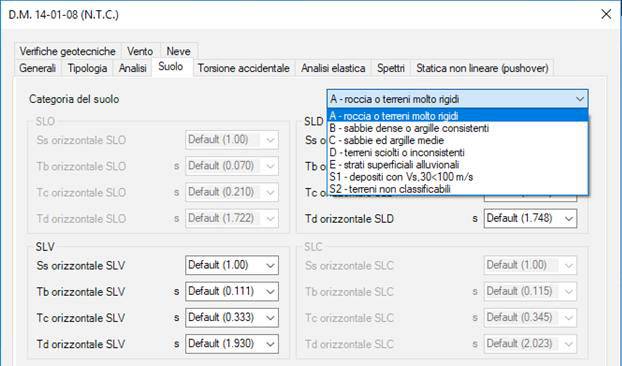
Task: Select the Vento tab
Action: [140, 51]
